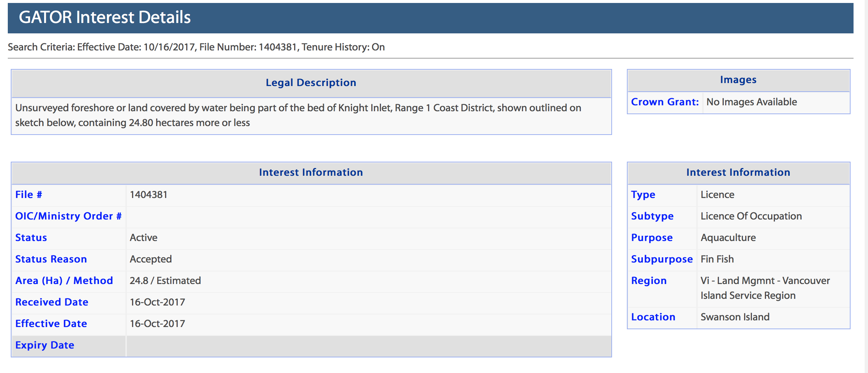Click the Purpose field label
This screenshot has height=373, width=868.
[652, 238]
